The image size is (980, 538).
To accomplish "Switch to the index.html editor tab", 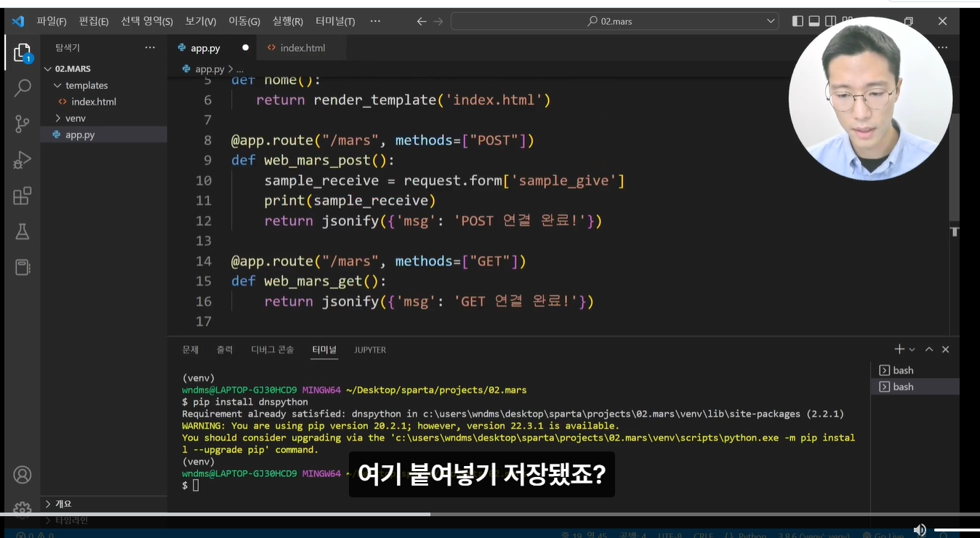I will (302, 48).
